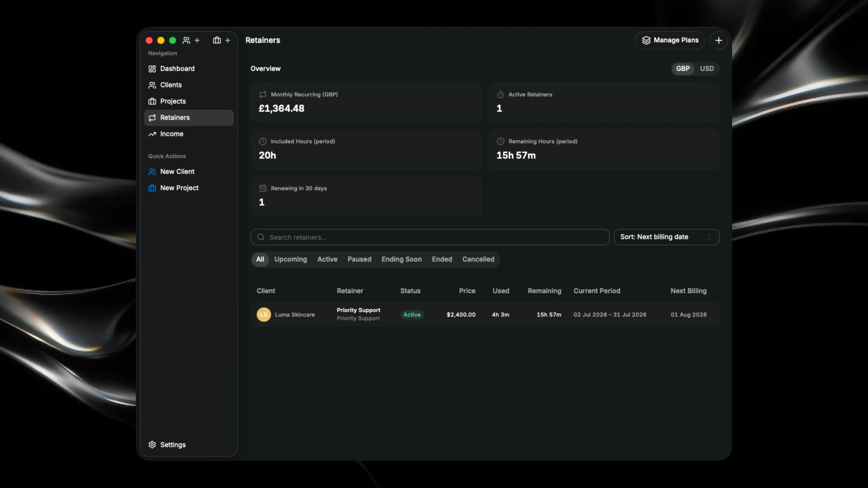
Task: Click the 15h 57m overview value
Action: click(516, 155)
